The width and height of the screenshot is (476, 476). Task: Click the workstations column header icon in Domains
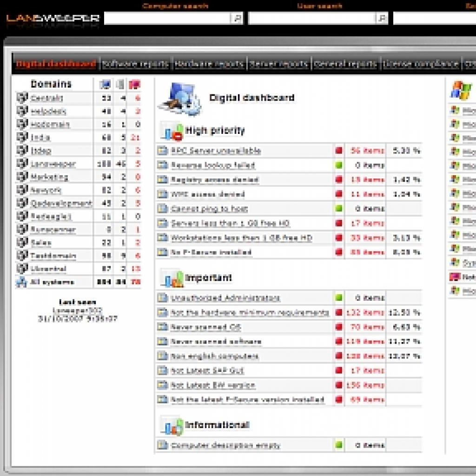tap(105, 84)
